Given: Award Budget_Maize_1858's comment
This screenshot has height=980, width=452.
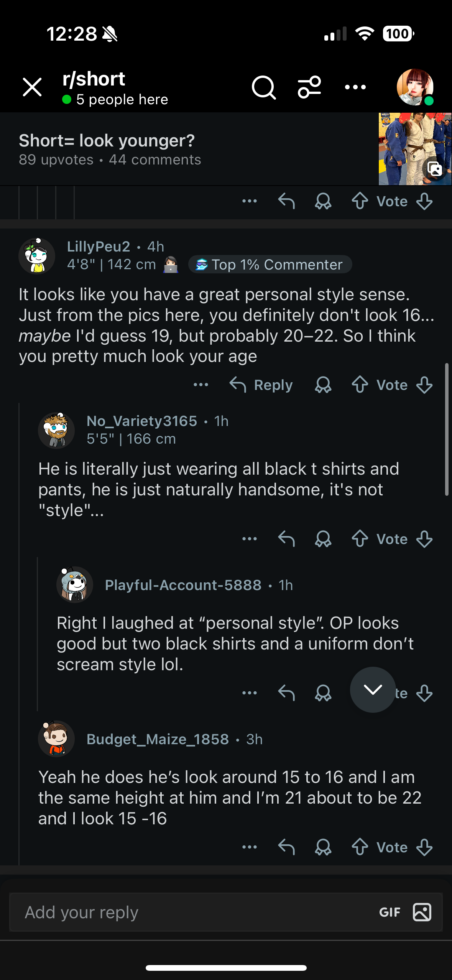Looking at the screenshot, I should [x=323, y=847].
